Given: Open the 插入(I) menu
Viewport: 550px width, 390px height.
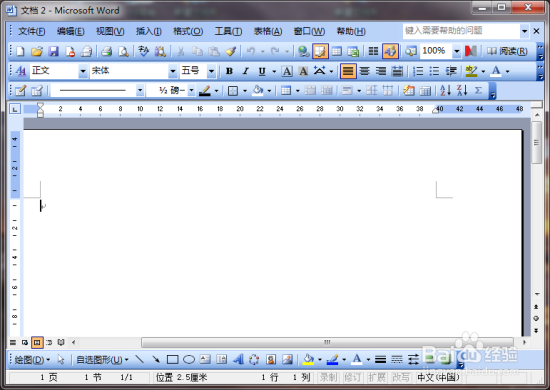Looking at the screenshot, I should click(x=149, y=32).
